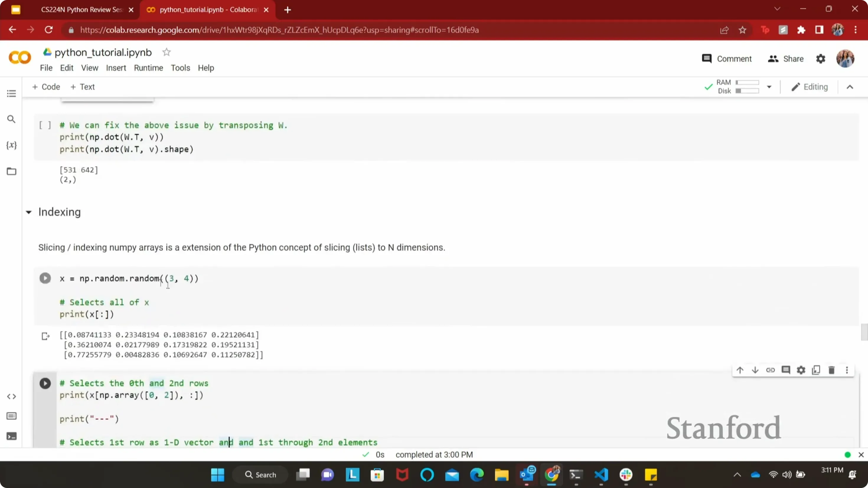
Task: Clear the random array cell output
Action: tap(45, 336)
